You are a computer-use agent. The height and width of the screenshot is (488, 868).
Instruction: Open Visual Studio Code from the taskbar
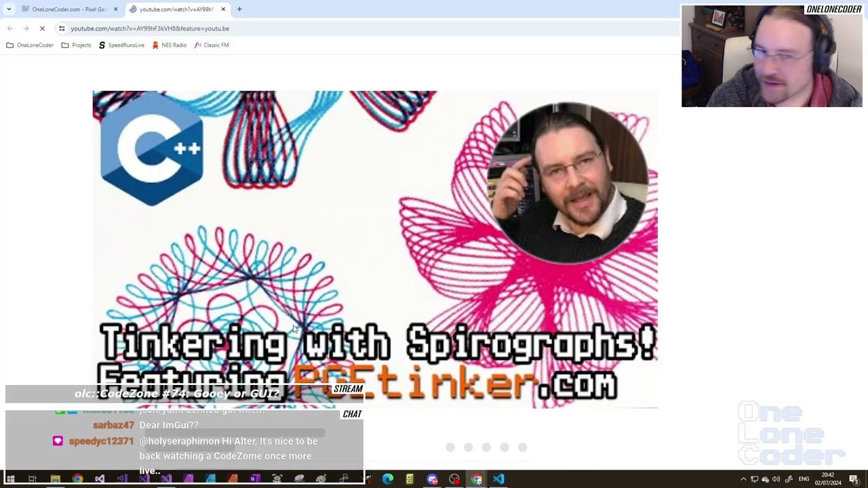tap(498, 479)
